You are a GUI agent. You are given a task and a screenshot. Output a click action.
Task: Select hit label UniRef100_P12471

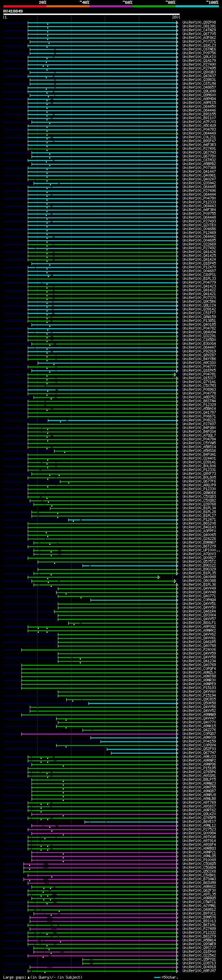[199, 520]
